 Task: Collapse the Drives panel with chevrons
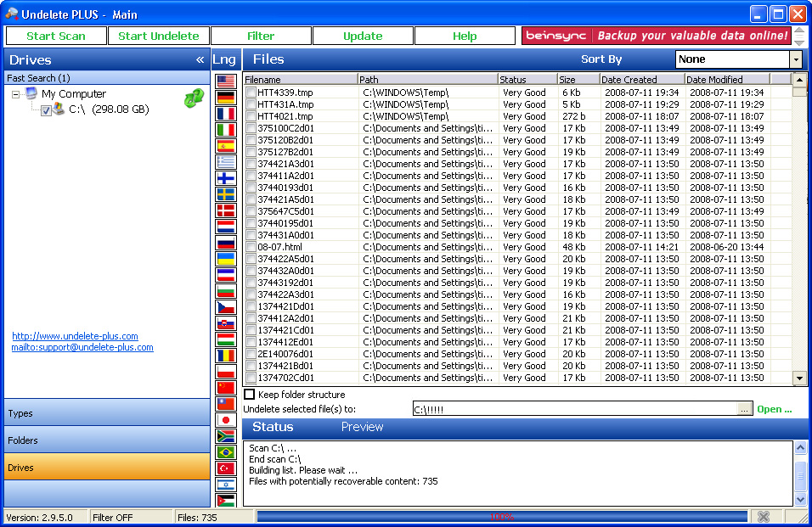click(200, 60)
